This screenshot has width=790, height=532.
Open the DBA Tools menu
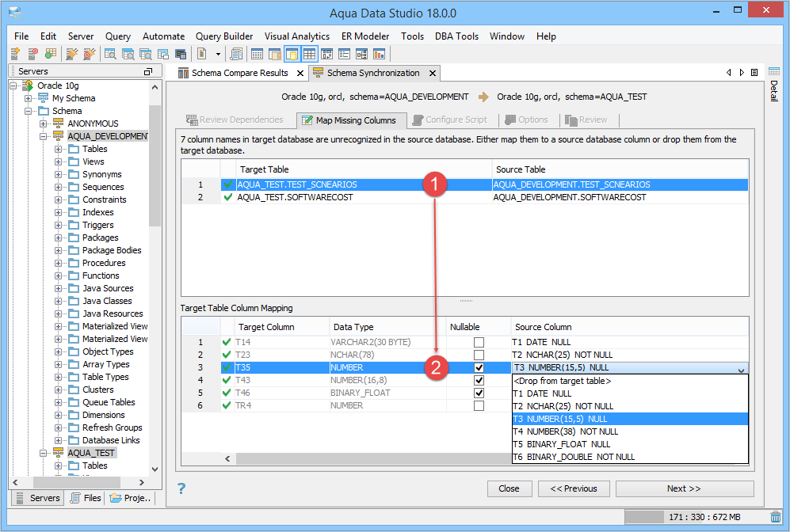(x=456, y=36)
